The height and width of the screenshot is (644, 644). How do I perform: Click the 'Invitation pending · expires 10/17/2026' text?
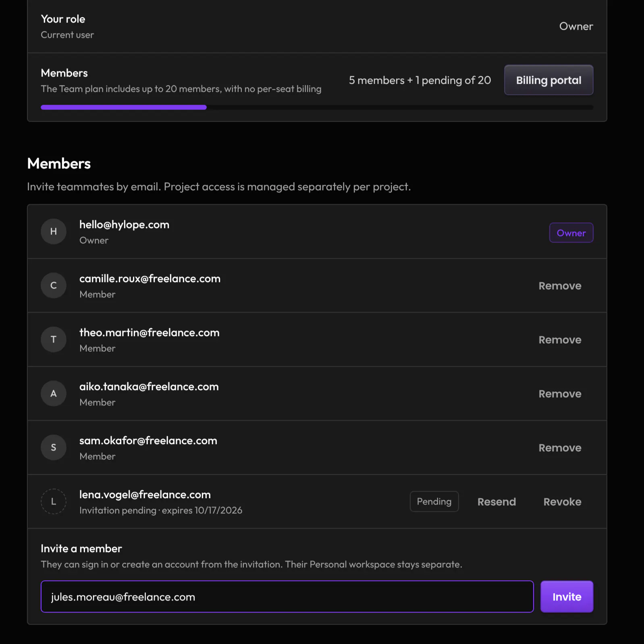(161, 510)
